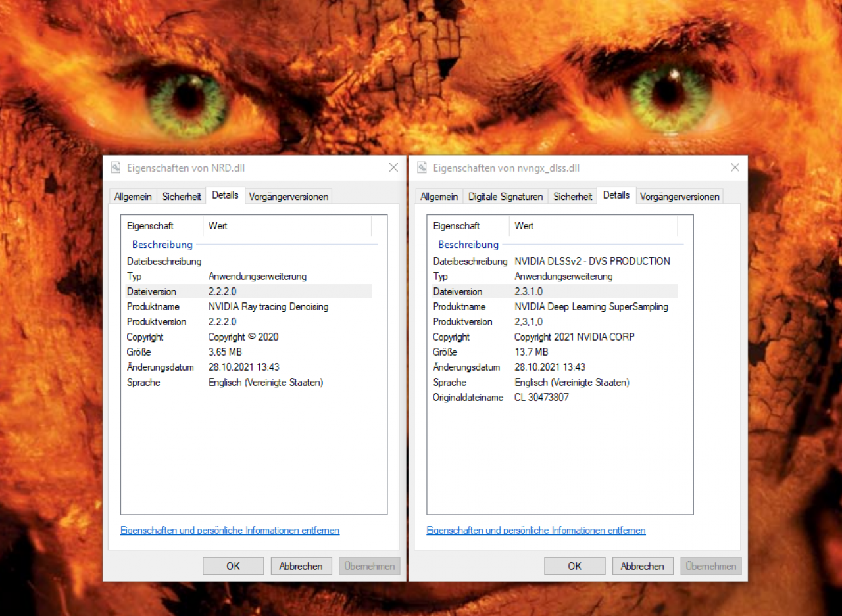Screen dimensions: 842x616
Task: Select Dateiversion 2.2.2.0 row
Action: click(x=248, y=291)
